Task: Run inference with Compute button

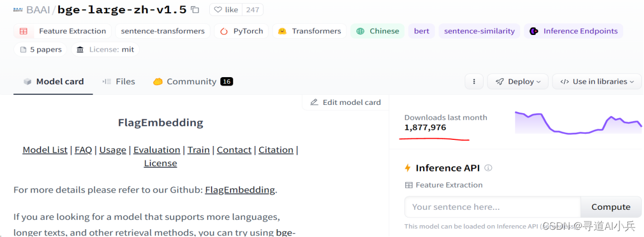Action: coord(611,207)
